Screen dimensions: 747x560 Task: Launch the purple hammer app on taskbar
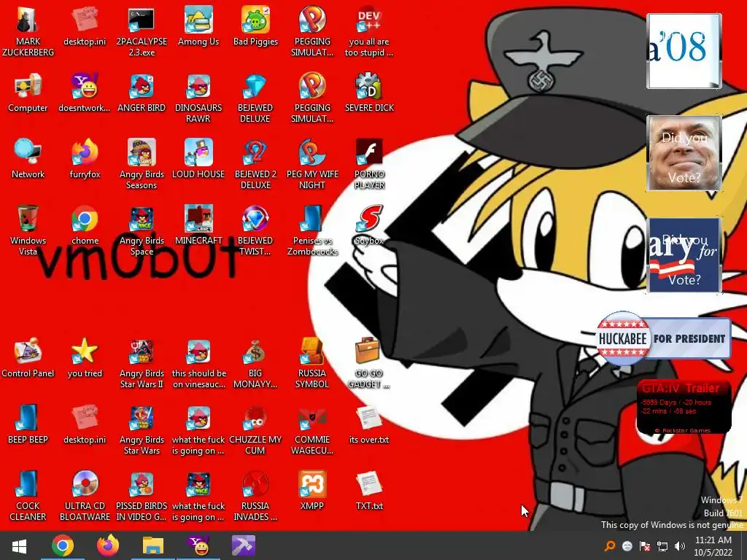tap(244, 546)
